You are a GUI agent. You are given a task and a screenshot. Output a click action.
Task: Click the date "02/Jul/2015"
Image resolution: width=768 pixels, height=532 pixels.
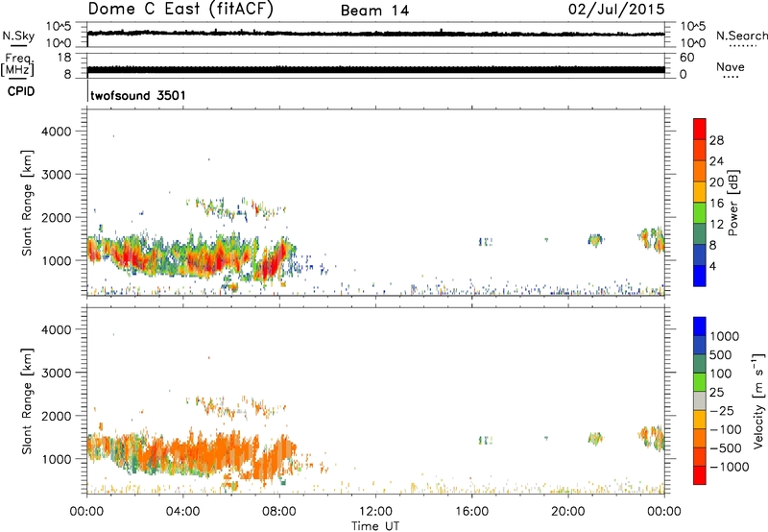[x=616, y=10]
